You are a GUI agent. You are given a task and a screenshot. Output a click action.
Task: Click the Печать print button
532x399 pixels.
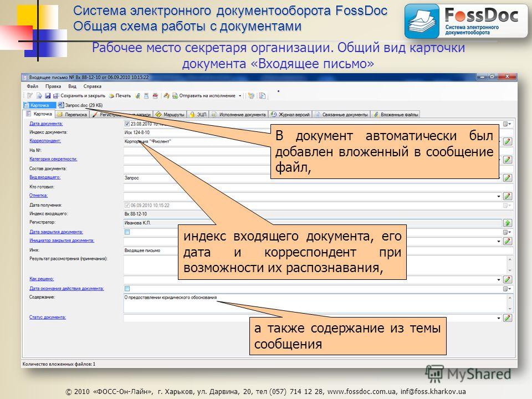click(120, 96)
